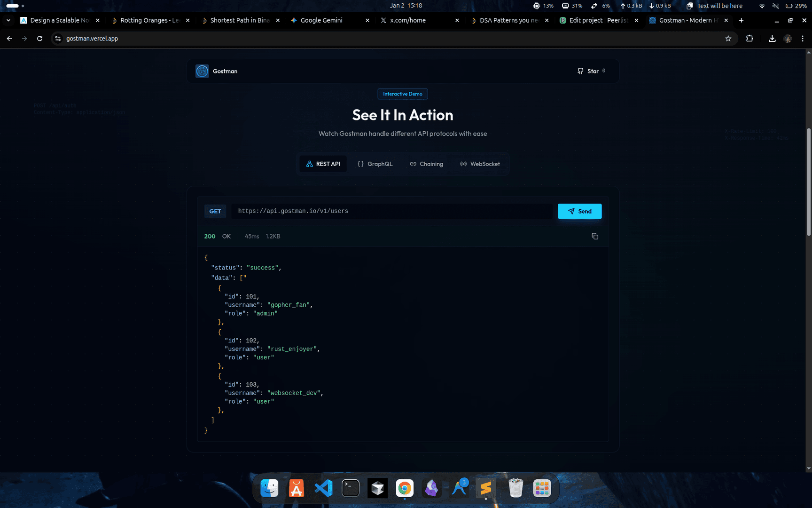Click the Gostman logo icon

pos(202,71)
